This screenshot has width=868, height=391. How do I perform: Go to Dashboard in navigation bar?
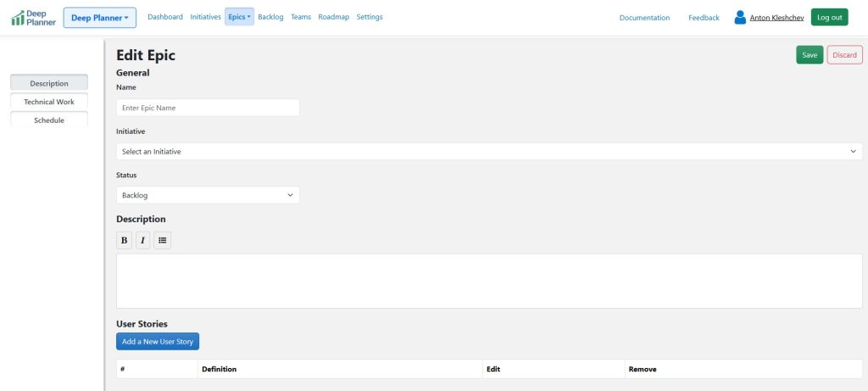pos(165,17)
